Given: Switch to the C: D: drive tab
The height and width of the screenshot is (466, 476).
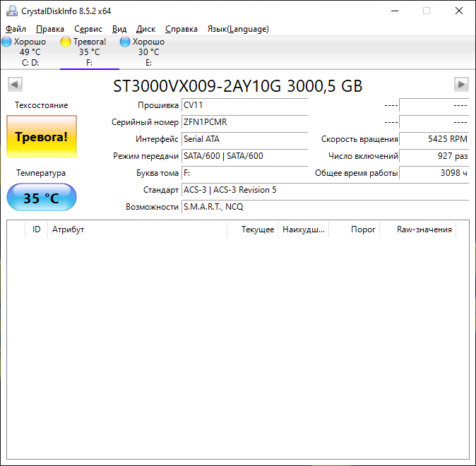Looking at the screenshot, I should point(30,52).
